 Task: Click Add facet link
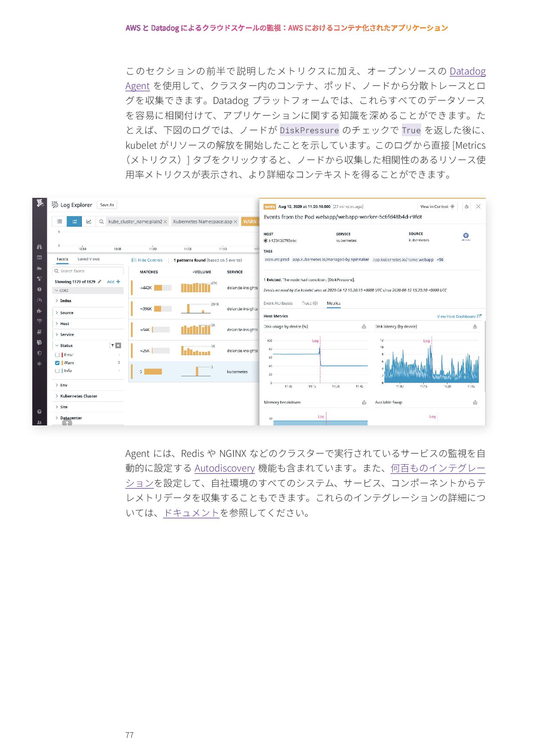pyautogui.click(x=114, y=281)
